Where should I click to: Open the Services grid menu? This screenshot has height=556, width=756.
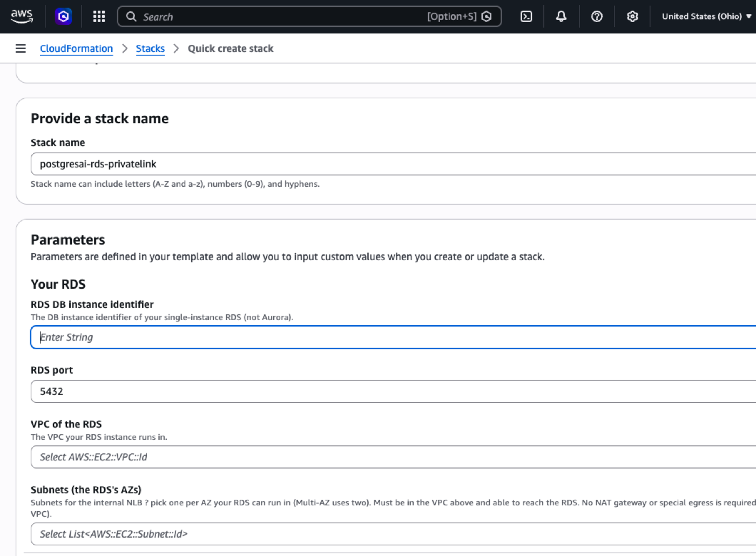[x=99, y=17]
